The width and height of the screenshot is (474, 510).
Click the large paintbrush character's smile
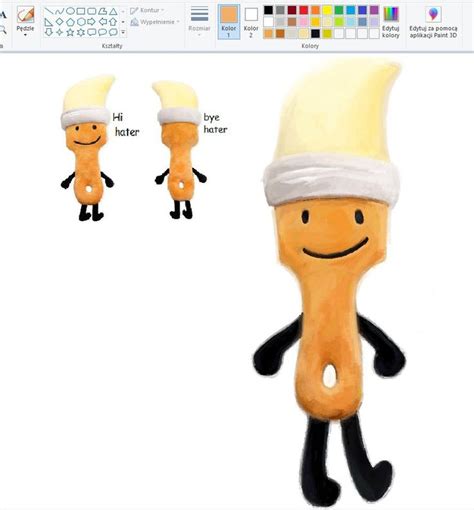point(335,249)
